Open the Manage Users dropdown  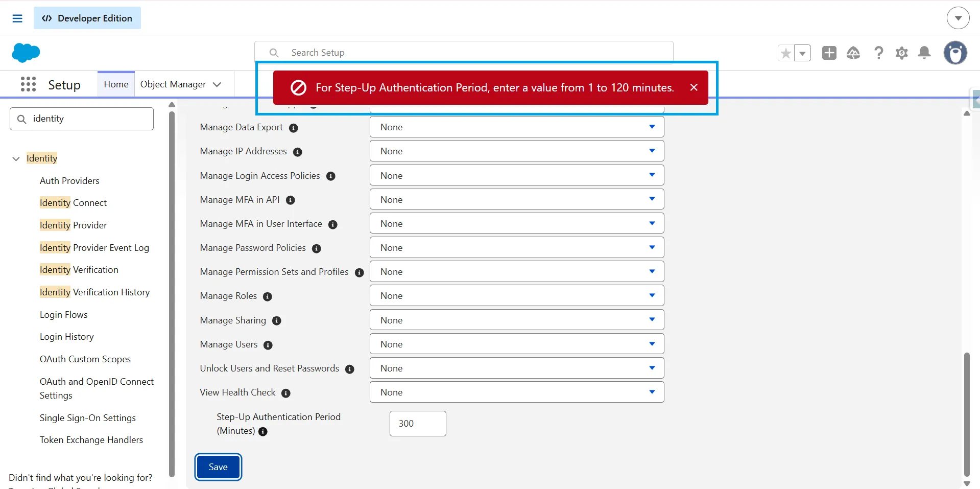coord(517,344)
